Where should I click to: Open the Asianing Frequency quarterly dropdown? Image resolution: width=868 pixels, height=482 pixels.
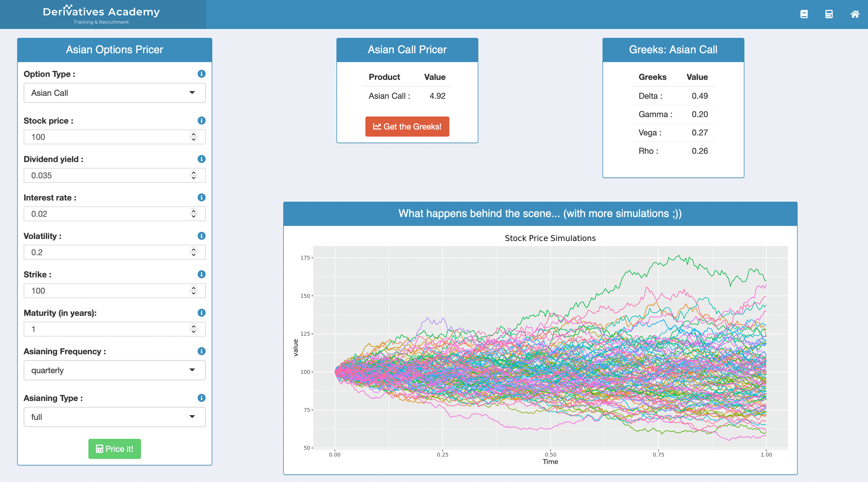coord(115,371)
